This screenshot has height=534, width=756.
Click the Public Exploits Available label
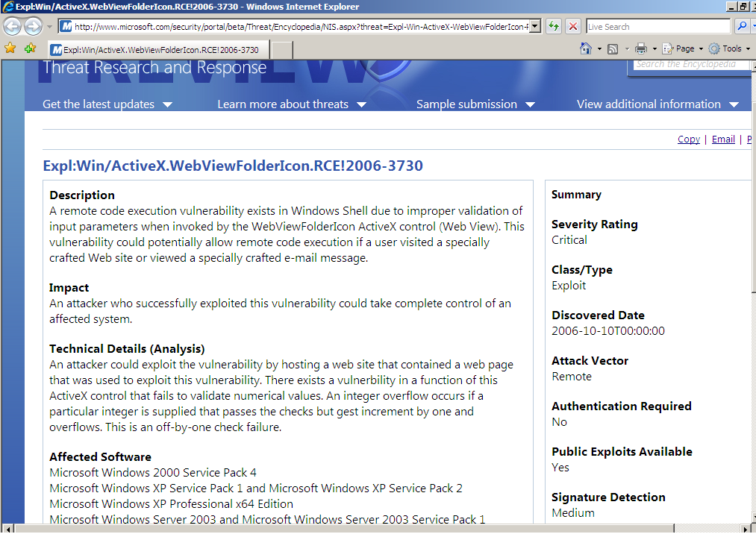coord(622,452)
